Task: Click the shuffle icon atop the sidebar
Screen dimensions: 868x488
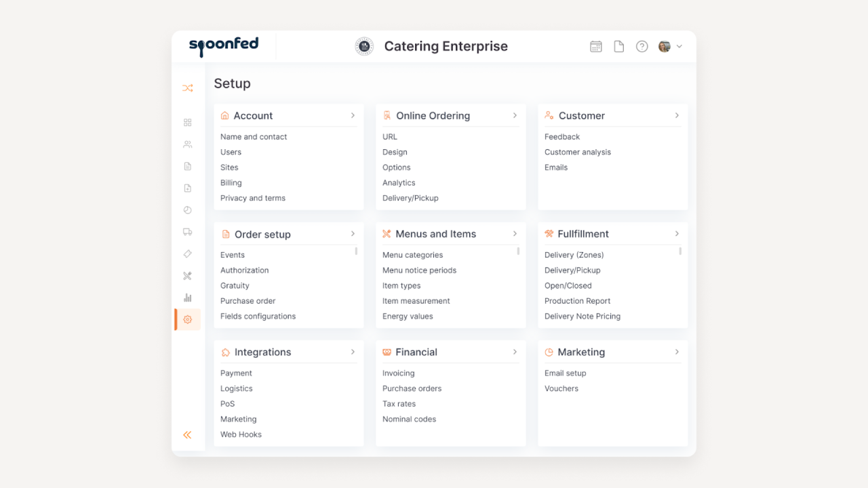Action: (x=188, y=88)
